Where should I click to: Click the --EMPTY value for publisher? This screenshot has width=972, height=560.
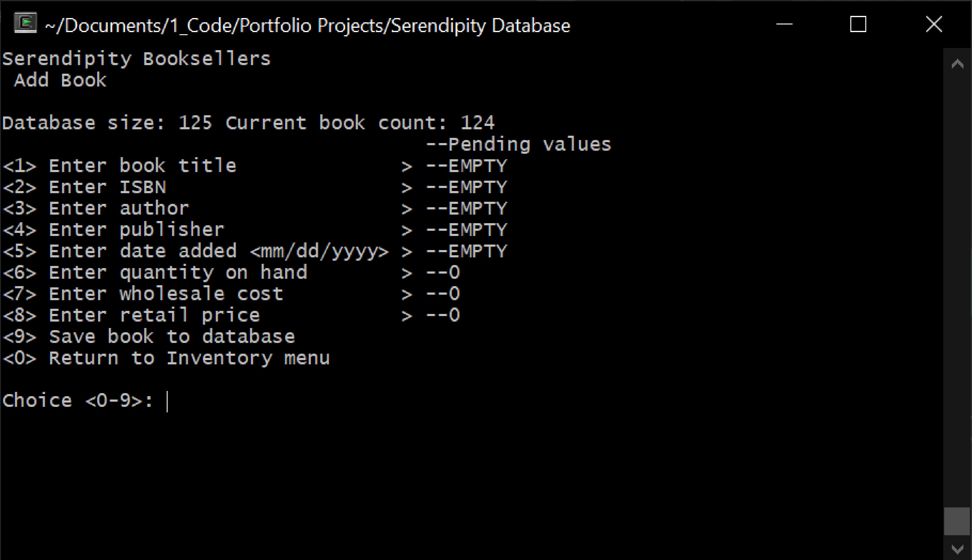tap(466, 230)
